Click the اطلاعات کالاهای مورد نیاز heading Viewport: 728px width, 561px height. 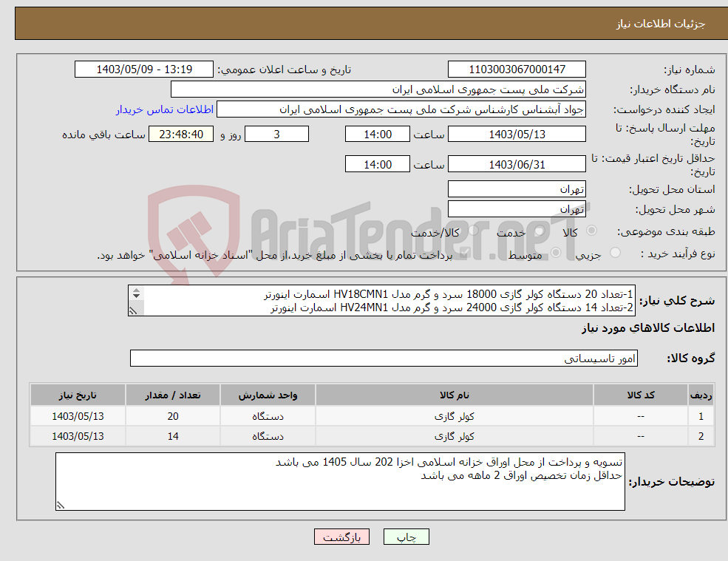point(648,328)
